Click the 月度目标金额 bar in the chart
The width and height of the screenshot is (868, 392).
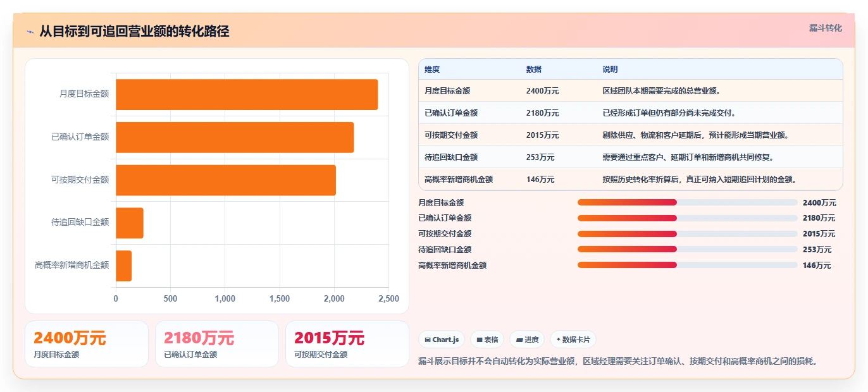(x=247, y=94)
